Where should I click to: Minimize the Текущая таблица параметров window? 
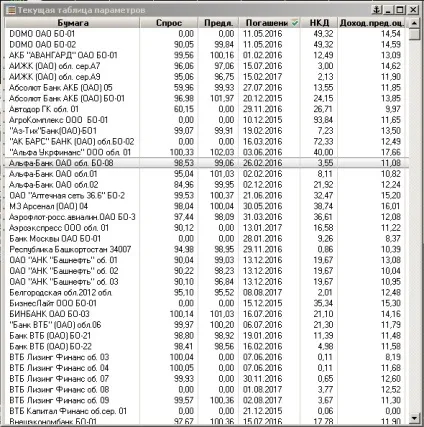(x=388, y=10)
